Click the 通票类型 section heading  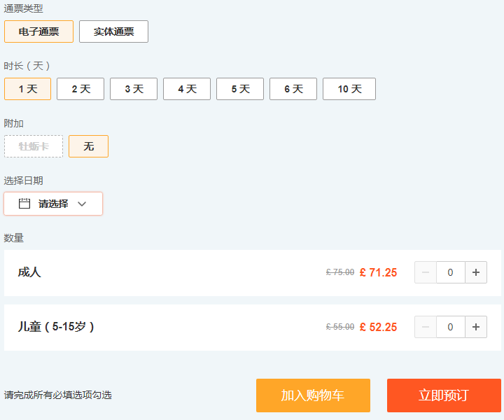tap(24, 8)
